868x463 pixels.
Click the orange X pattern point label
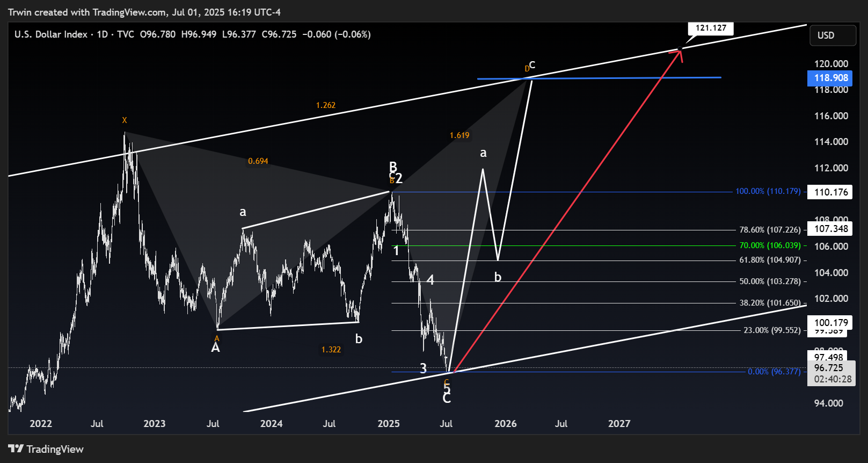pyautogui.click(x=125, y=120)
